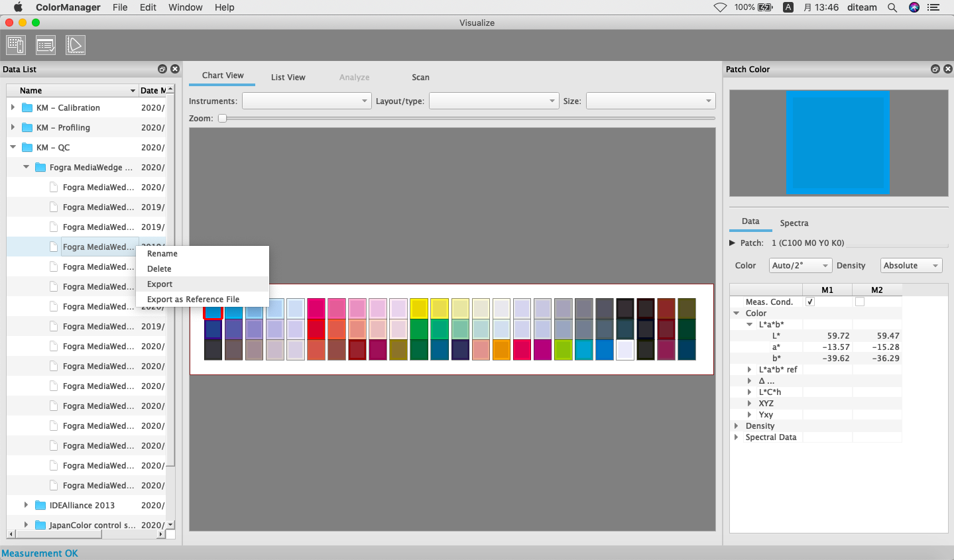Click the KM - Profiling folder icon
This screenshot has height=560, width=954.
[27, 127]
